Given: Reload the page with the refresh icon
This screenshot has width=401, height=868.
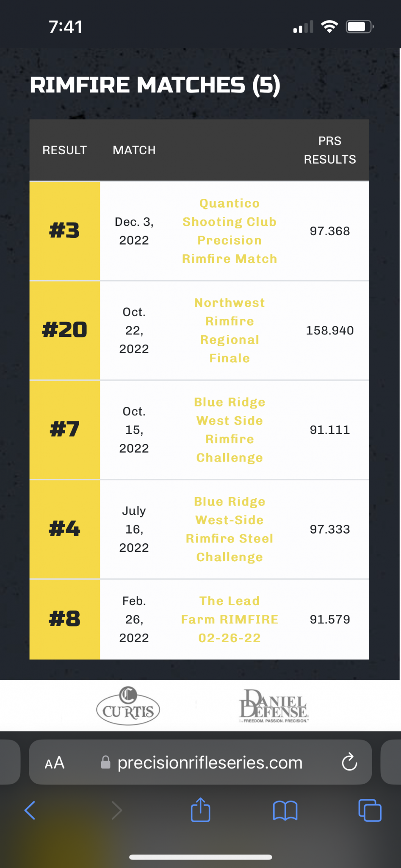Looking at the screenshot, I should tap(349, 762).
